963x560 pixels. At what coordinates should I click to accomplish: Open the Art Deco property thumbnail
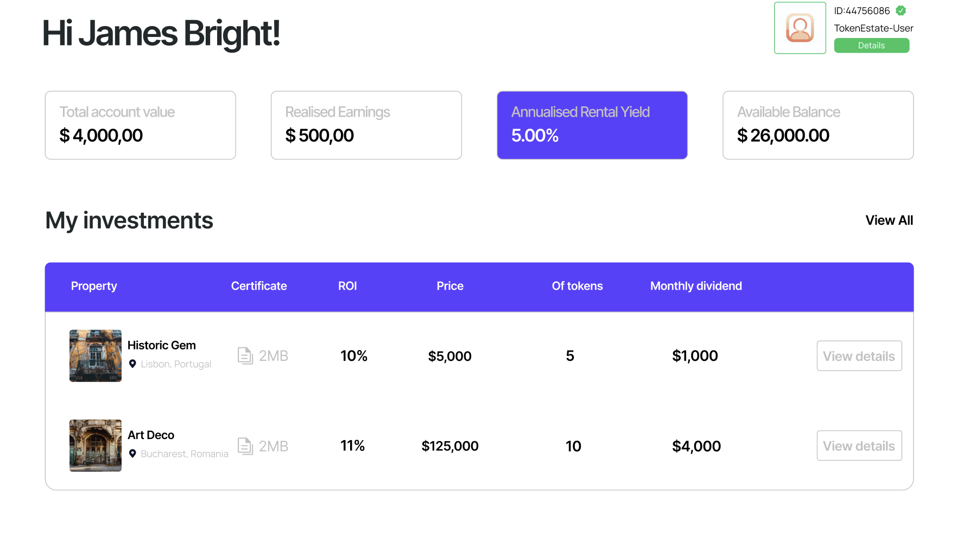(x=96, y=446)
